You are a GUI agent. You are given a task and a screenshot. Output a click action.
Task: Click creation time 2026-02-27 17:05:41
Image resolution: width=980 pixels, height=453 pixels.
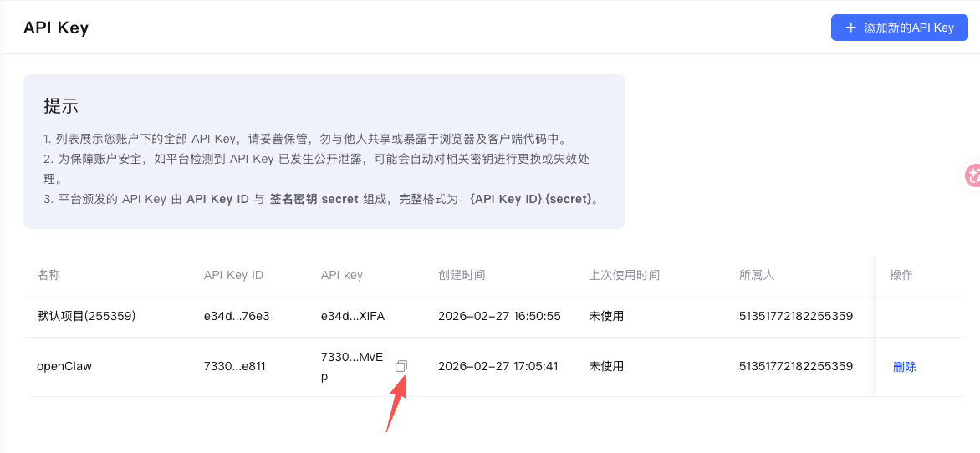[498, 366]
